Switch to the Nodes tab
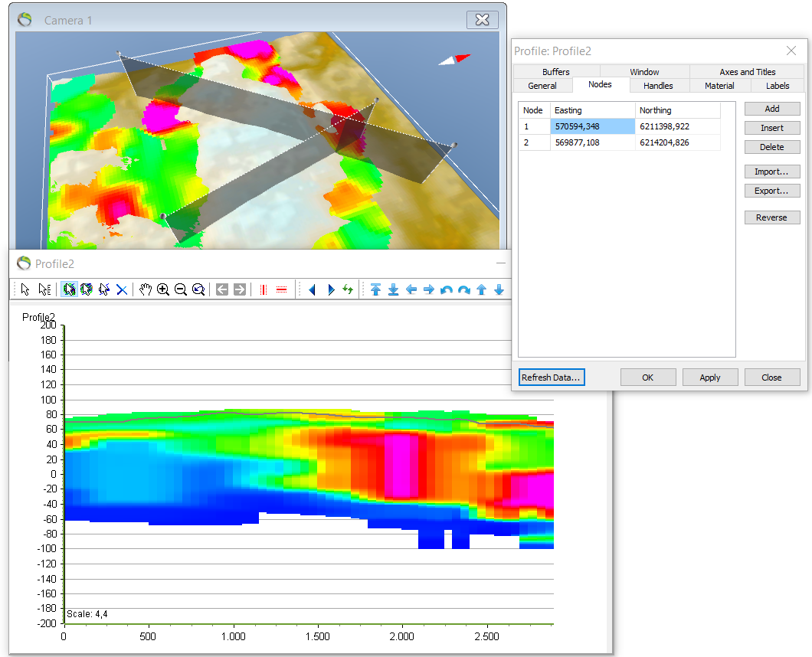The width and height of the screenshot is (812, 657). pyautogui.click(x=601, y=86)
